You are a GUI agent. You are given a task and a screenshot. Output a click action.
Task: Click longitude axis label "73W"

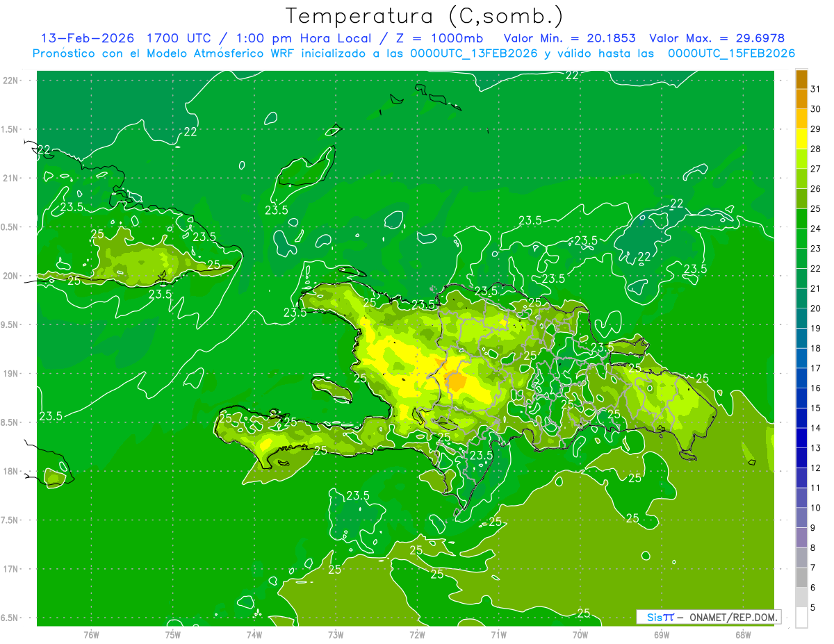click(336, 634)
